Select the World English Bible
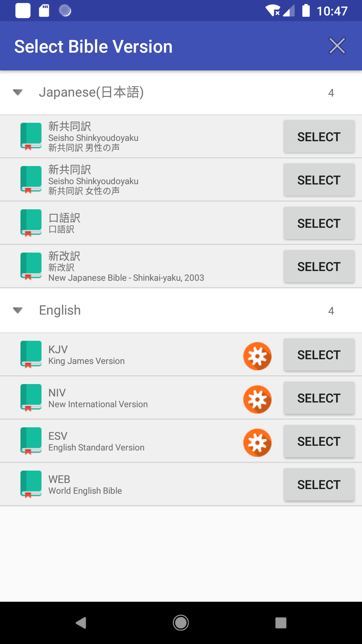 319,484
